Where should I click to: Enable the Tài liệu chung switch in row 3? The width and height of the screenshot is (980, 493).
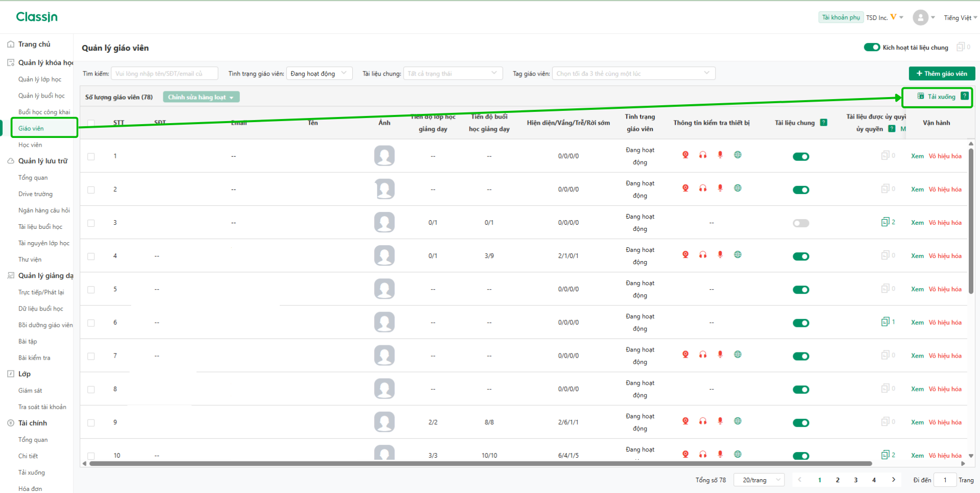click(801, 223)
